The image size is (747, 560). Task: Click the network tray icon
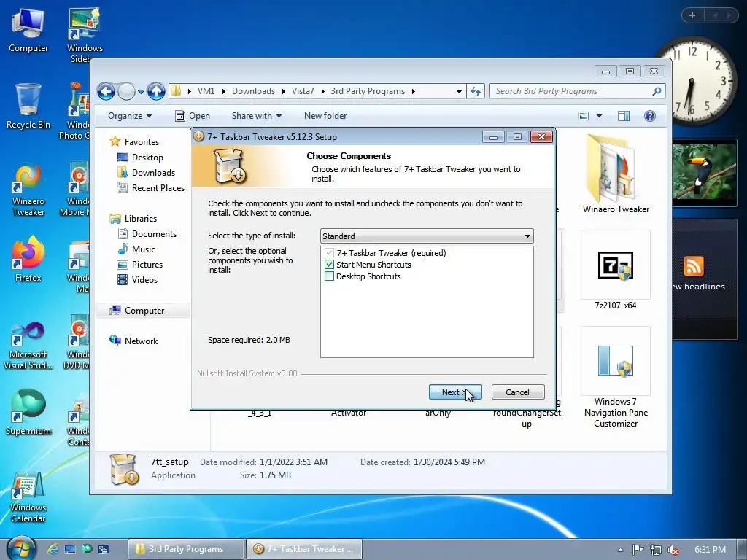point(656,550)
